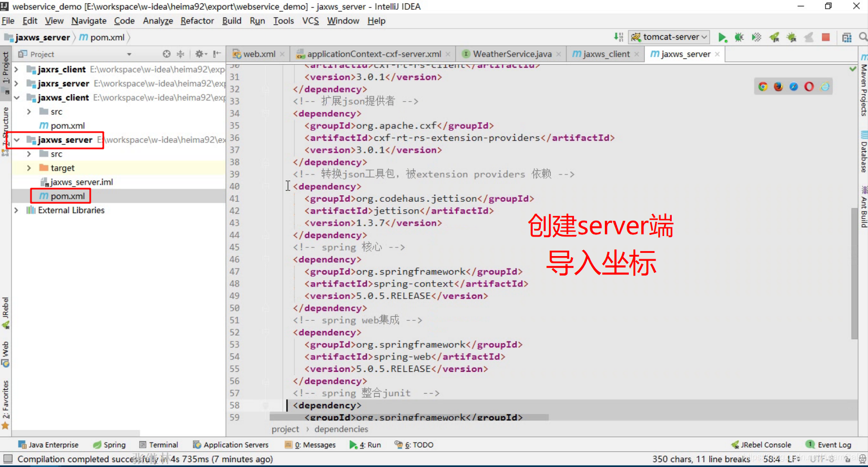Viewport: 868px width, 467px height.
Task: Close the jaxws_server editor tab
Action: click(717, 54)
